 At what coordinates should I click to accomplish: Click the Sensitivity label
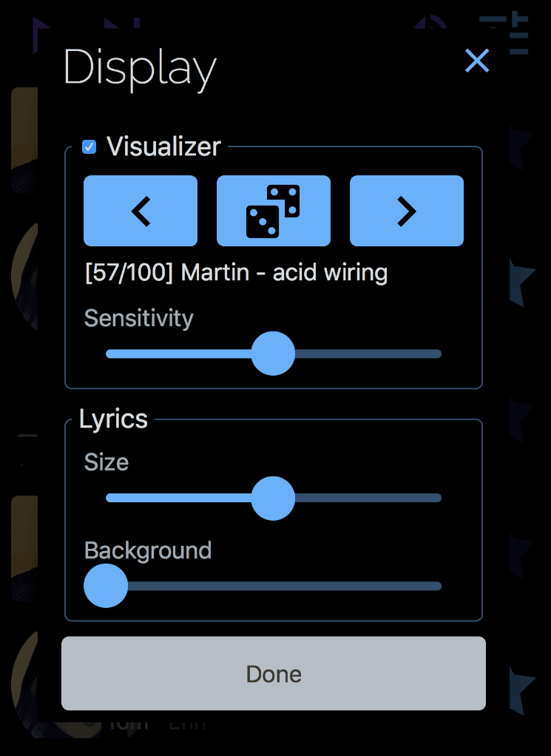[x=138, y=318]
